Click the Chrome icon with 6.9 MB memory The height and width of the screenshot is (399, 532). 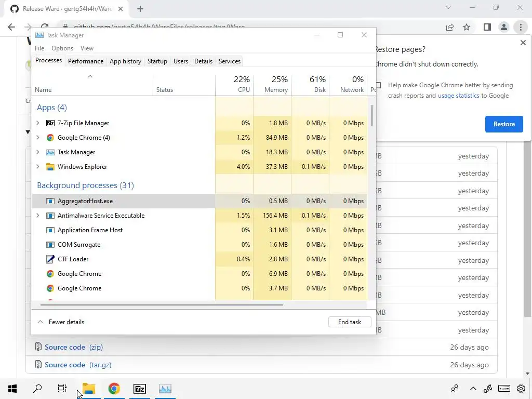tap(50, 274)
